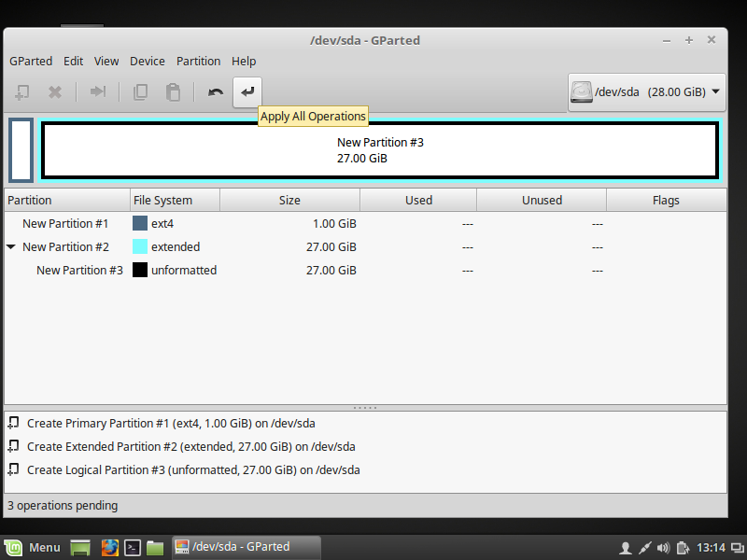
Task: Click the /dev/sda - GParted taskbar entry
Action: pyautogui.click(x=246, y=547)
